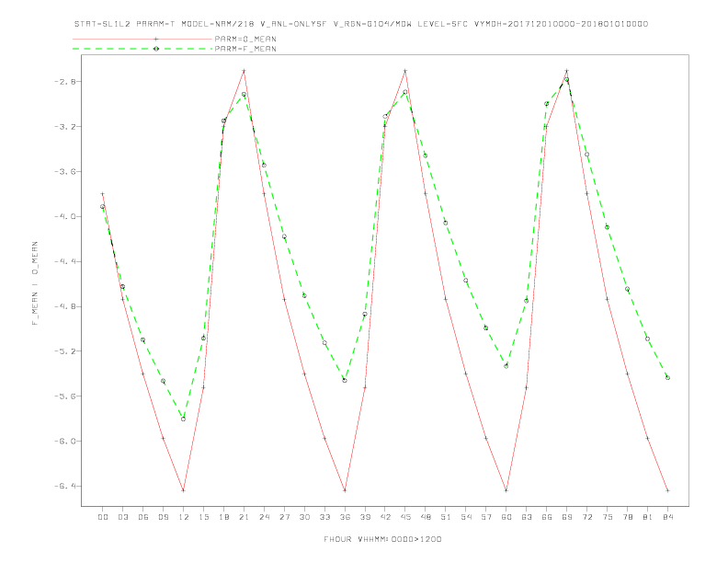Click the green dashed legend line sample
This screenshot has width=728, height=563.
coord(142,49)
